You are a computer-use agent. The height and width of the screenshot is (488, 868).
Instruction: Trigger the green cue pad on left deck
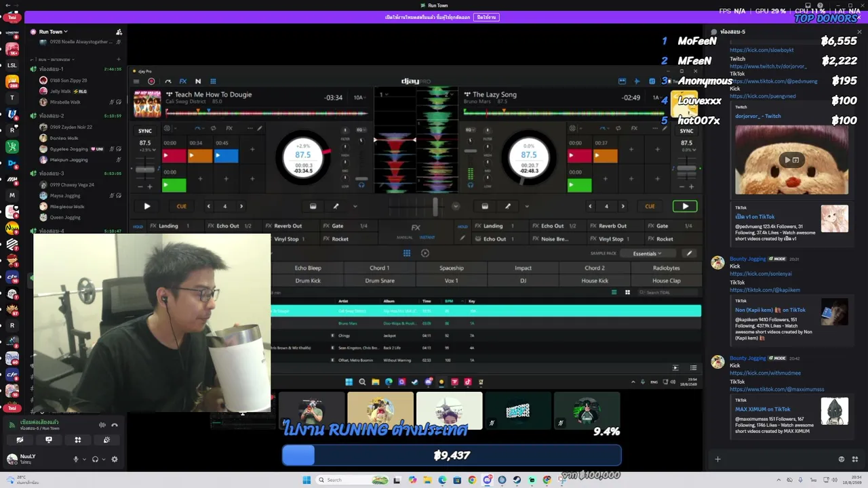tap(174, 184)
